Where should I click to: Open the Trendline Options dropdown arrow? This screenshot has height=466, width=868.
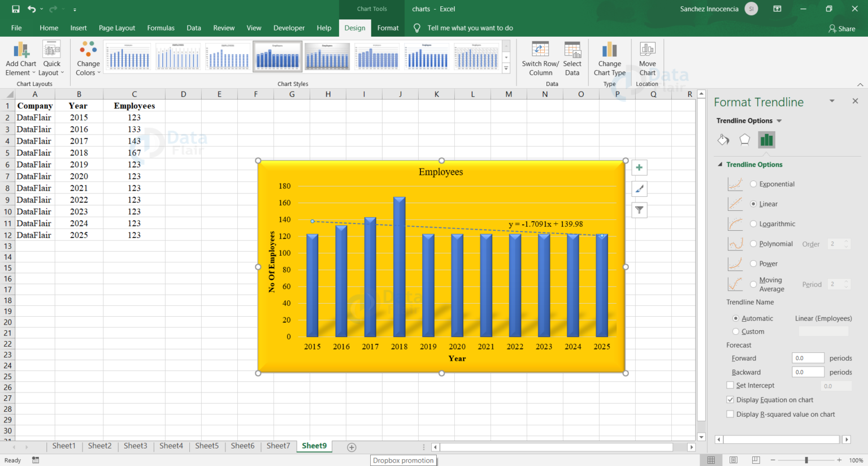(x=779, y=121)
